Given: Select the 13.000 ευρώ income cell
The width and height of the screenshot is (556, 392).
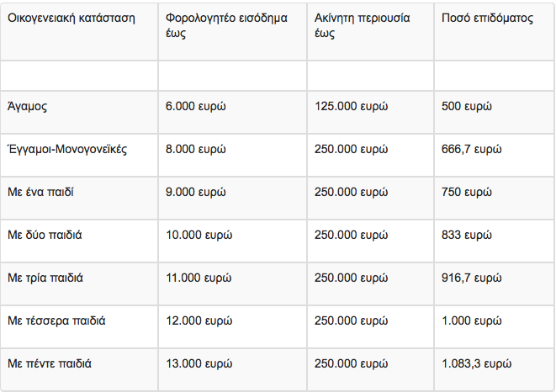Looking at the screenshot, I should pyautogui.click(x=232, y=369).
